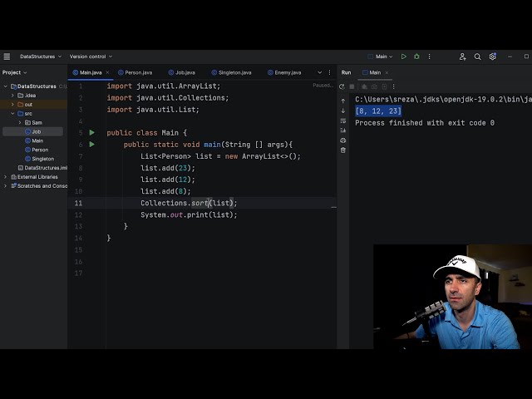Start debugging with the bug icon
This screenshot has height=399, width=532.
click(416, 57)
